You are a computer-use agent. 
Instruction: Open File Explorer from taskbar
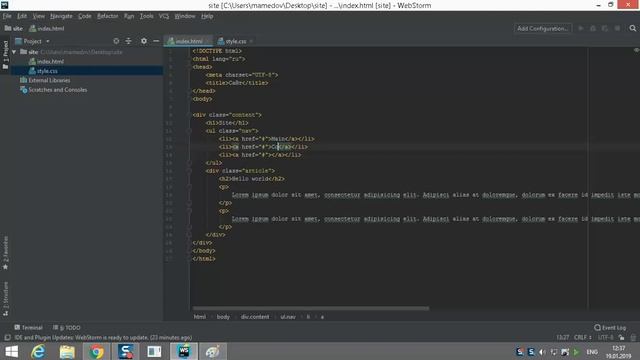tap(67, 351)
